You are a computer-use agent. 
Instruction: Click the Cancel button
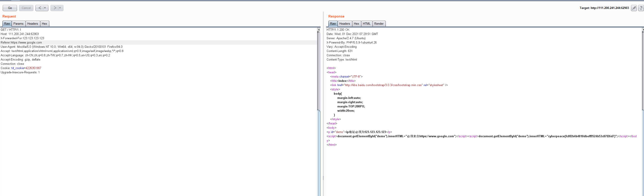[x=26, y=8]
